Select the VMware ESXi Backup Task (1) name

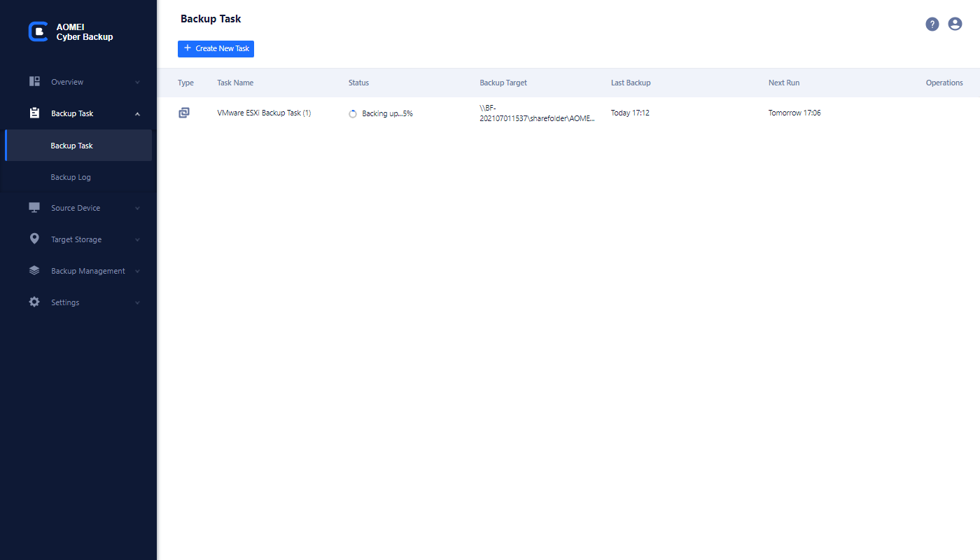(x=264, y=113)
